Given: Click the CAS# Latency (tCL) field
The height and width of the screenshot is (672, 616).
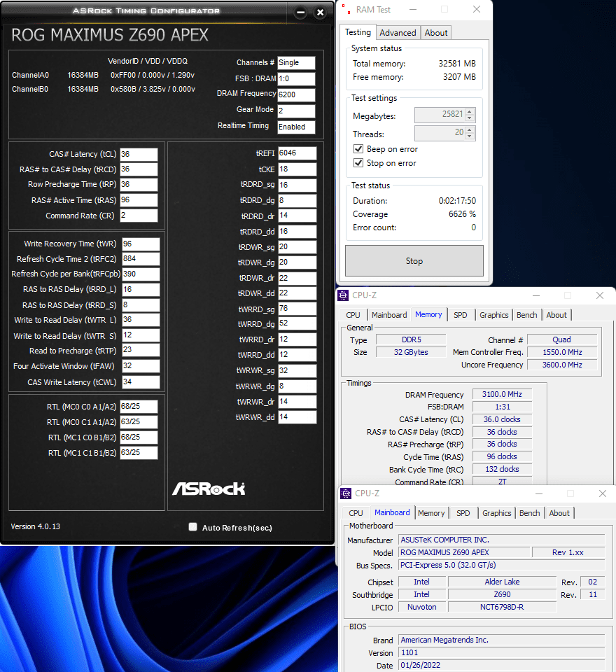Looking at the screenshot, I should pos(139,154).
